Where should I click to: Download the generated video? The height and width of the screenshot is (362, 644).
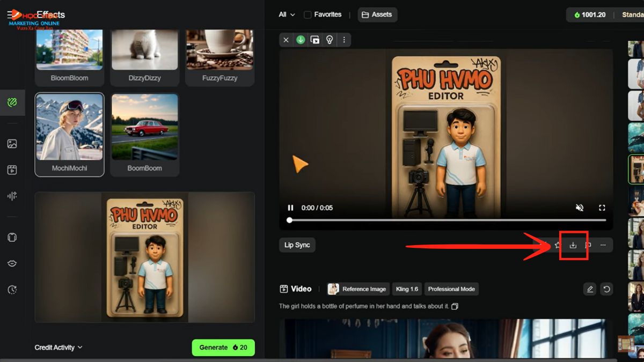[573, 245]
